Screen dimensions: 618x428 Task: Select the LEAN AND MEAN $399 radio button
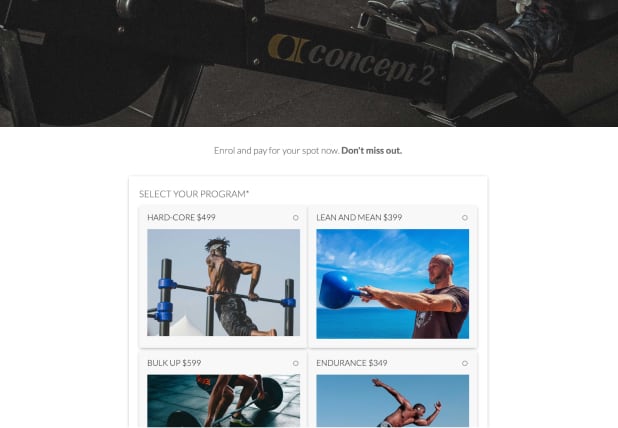465,218
